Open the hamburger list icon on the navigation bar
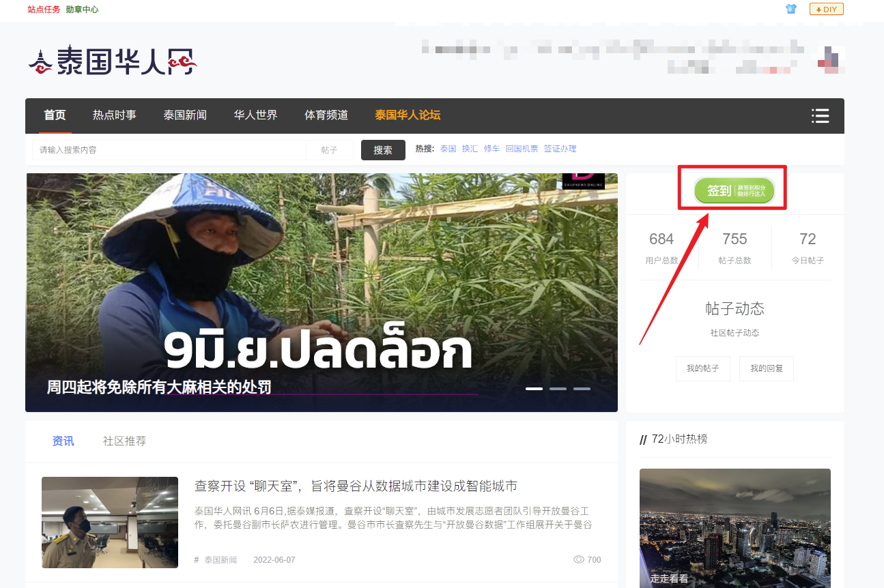Image resolution: width=884 pixels, height=588 pixels. tap(820, 116)
